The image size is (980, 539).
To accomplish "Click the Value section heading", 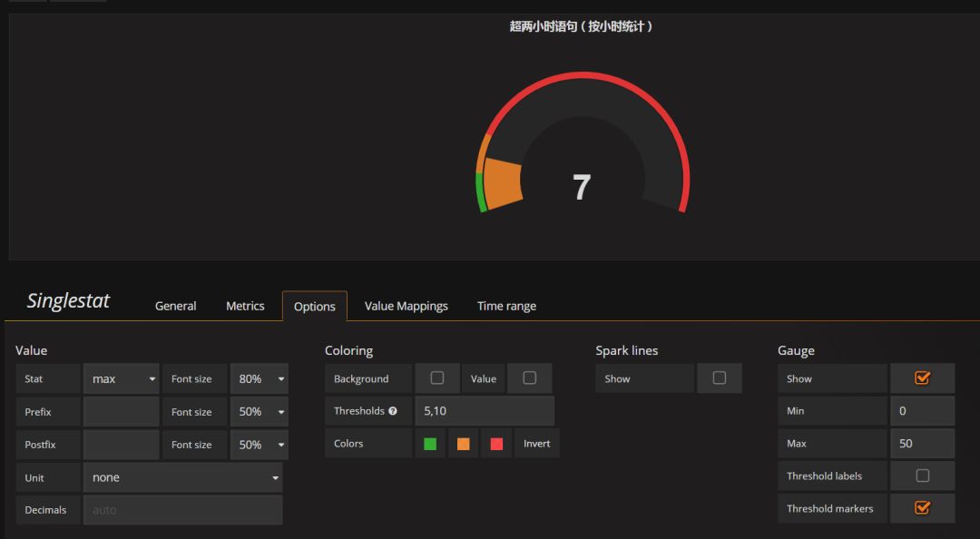I will [x=31, y=351].
